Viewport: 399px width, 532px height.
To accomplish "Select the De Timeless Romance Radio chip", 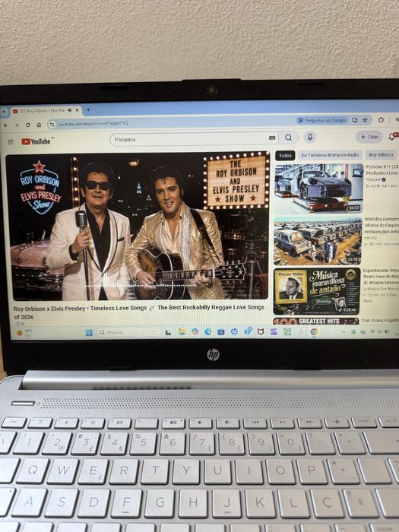I will point(330,155).
